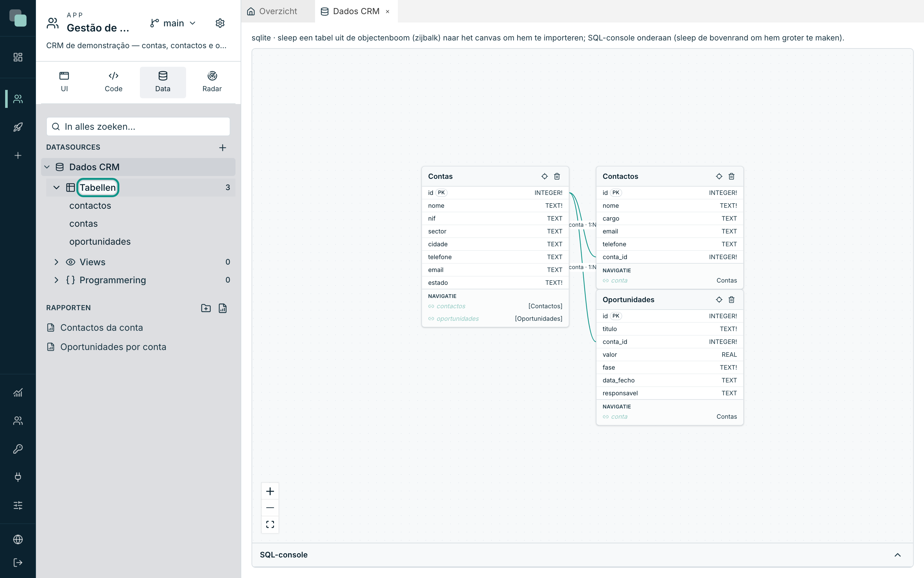Expand the SQL-console panel chevron

(898, 555)
